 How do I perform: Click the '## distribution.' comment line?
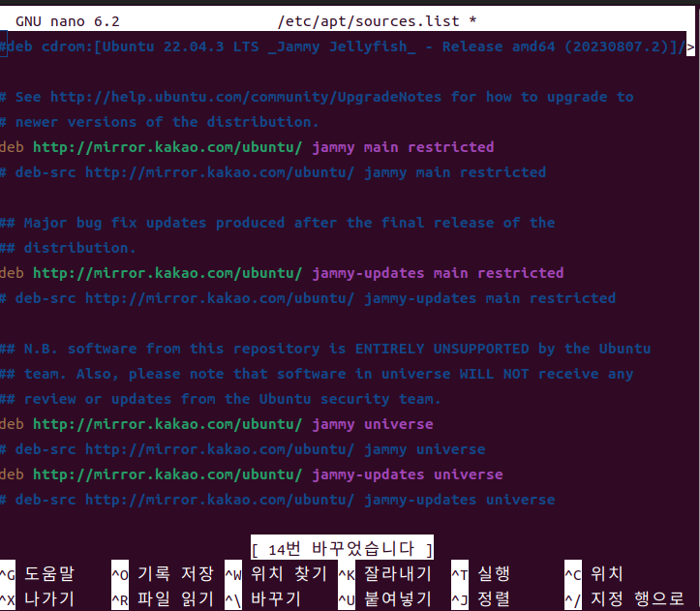[68, 248]
